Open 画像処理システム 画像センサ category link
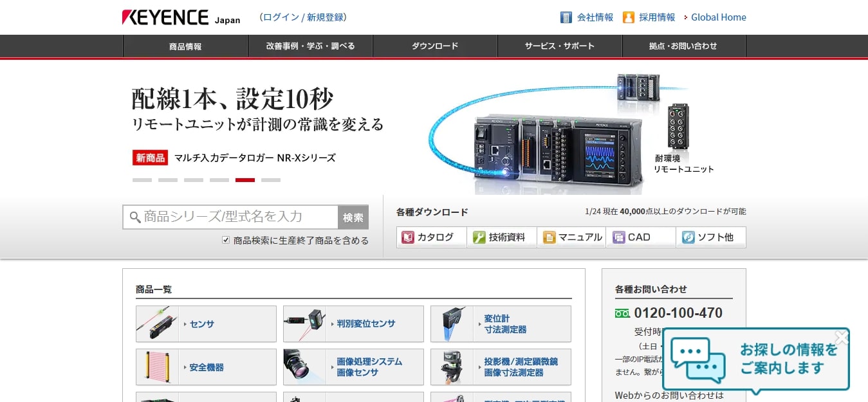The image size is (868, 402). (369, 367)
